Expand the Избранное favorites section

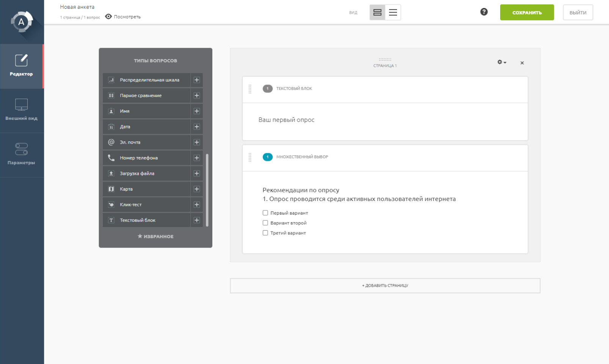click(x=155, y=237)
